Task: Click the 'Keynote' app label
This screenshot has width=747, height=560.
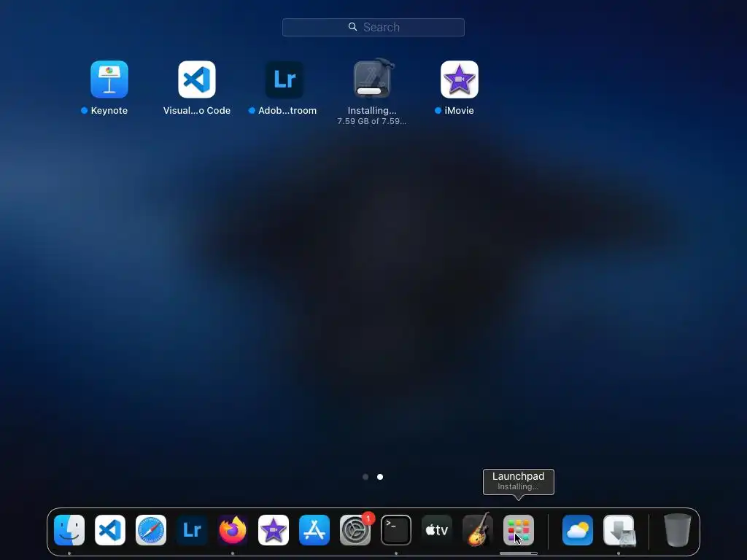Action: point(109,111)
